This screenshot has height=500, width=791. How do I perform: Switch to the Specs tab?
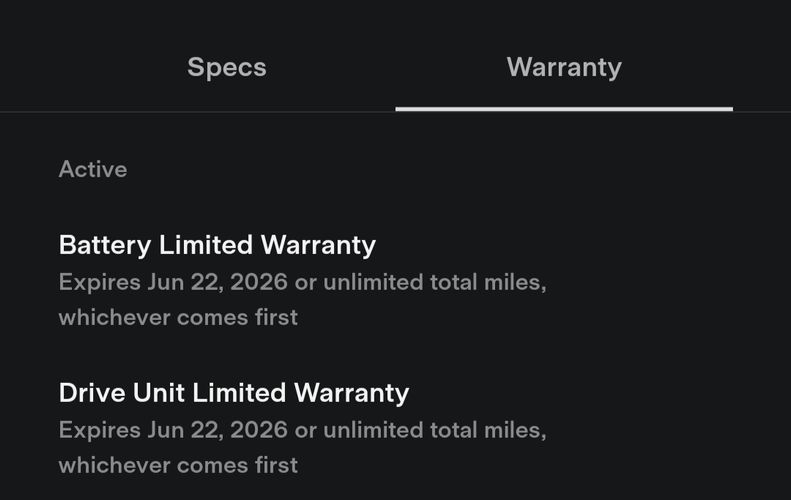pyautogui.click(x=227, y=68)
